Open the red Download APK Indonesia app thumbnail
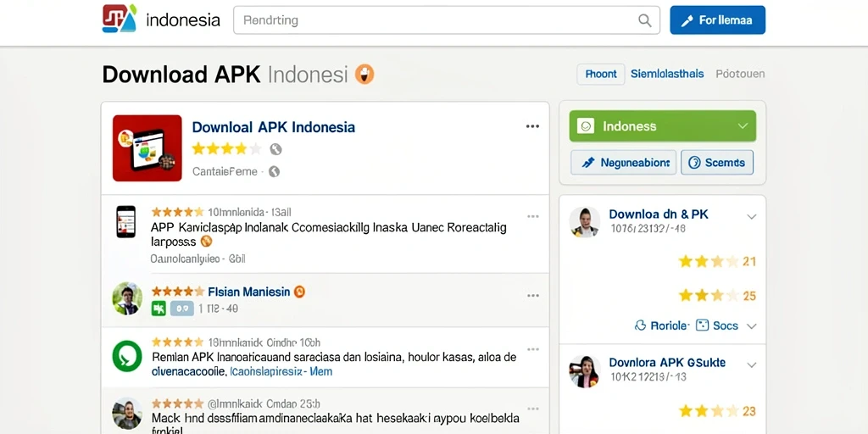The height and width of the screenshot is (434, 868). point(147,147)
